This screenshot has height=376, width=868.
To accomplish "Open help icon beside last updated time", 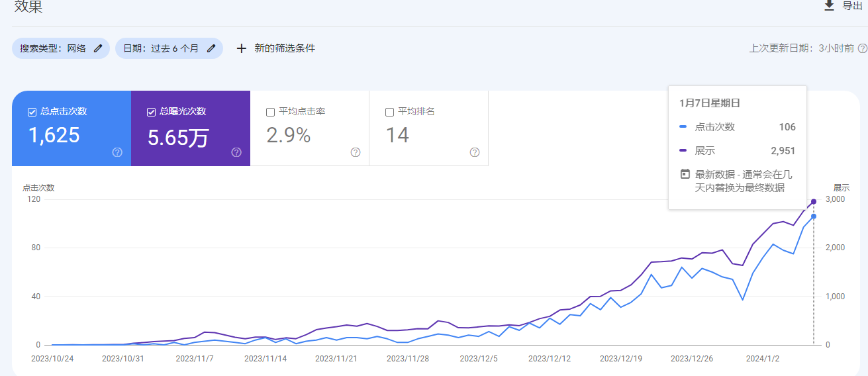I will (x=862, y=48).
